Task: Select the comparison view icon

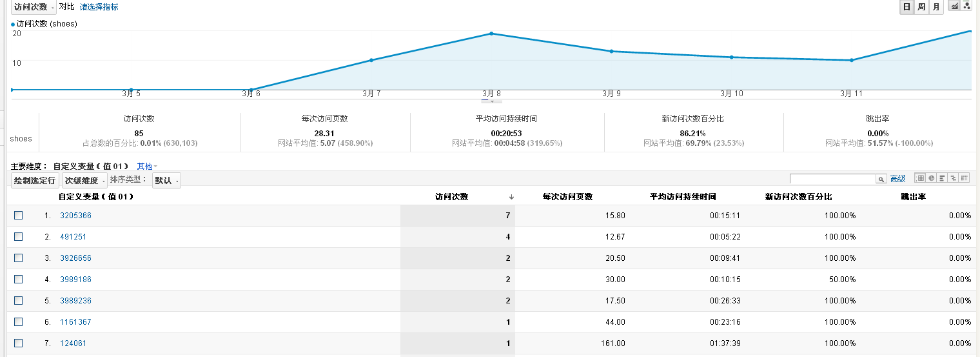Action: pyautogui.click(x=954, y=178)
